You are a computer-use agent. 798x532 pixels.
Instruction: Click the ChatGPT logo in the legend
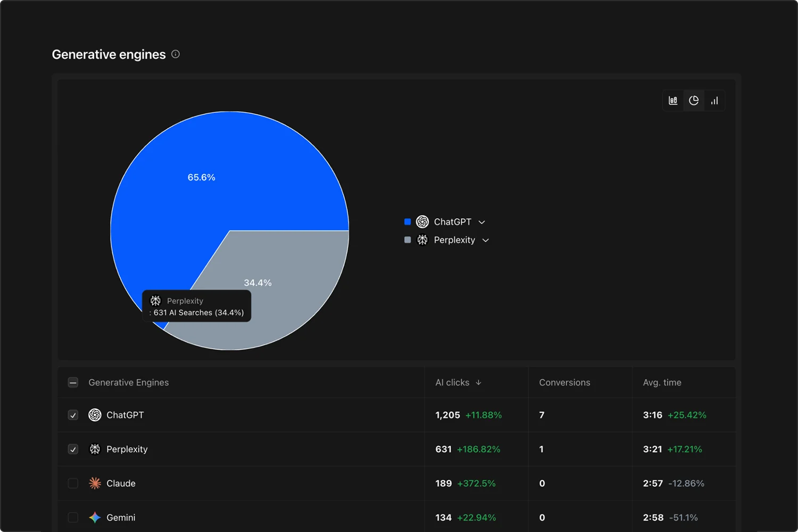pos(422,222)
